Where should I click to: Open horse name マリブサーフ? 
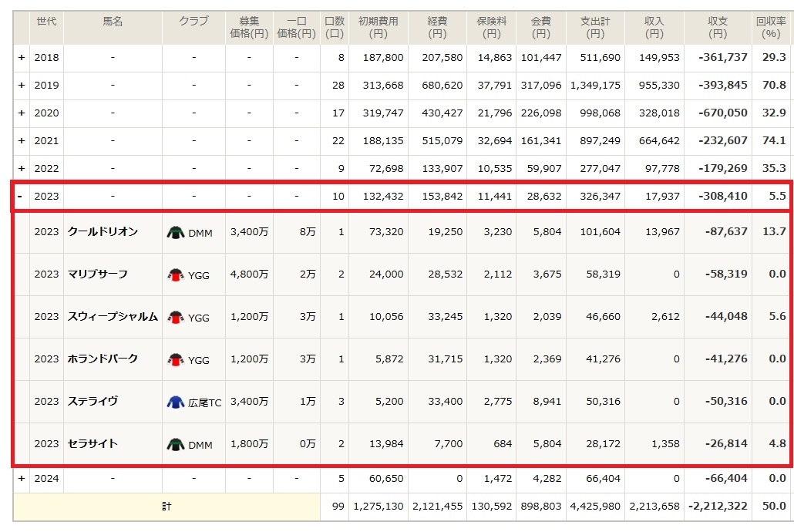tap(97, 274)
